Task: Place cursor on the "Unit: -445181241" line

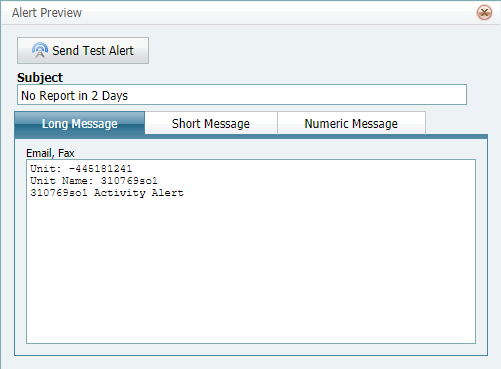Action: tap(81, 169)
